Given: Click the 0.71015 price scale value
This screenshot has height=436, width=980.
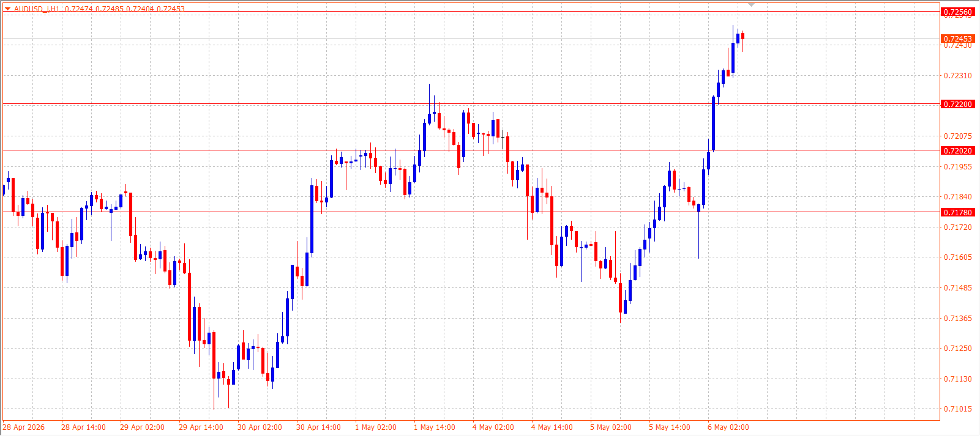Looking at the screenshot, I should [958, 409].
